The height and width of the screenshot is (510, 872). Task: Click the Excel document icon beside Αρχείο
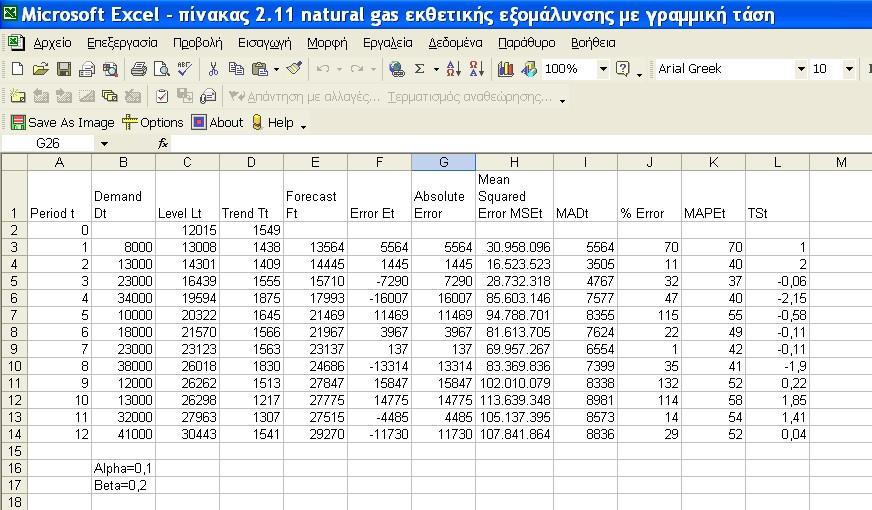click(16, 42)
